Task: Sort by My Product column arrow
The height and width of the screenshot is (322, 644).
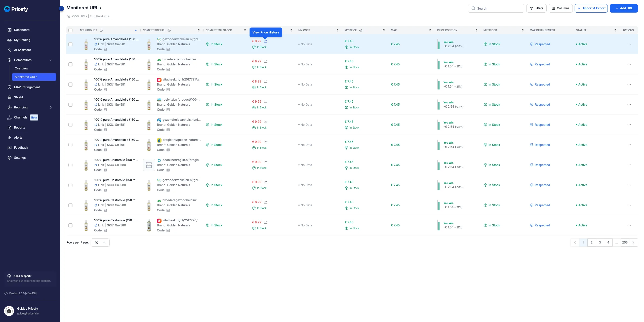Action: [x=136, y=30]
